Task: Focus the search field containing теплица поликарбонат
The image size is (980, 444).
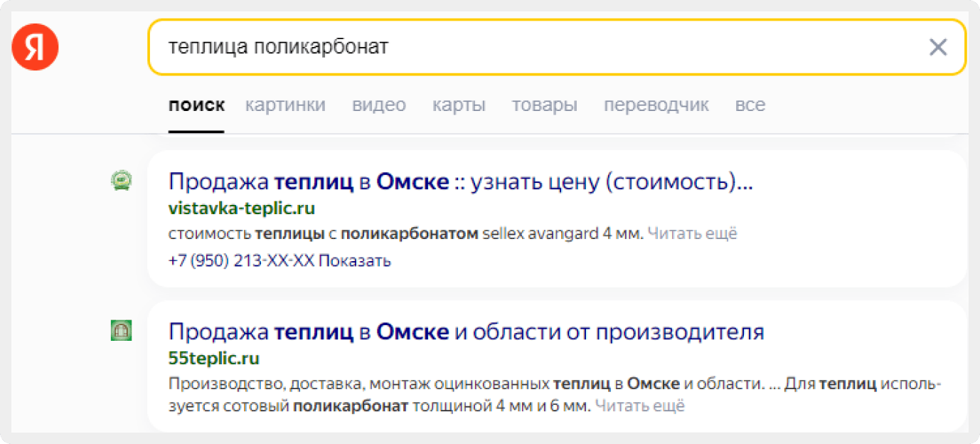Action: click(x=558, y=47)
